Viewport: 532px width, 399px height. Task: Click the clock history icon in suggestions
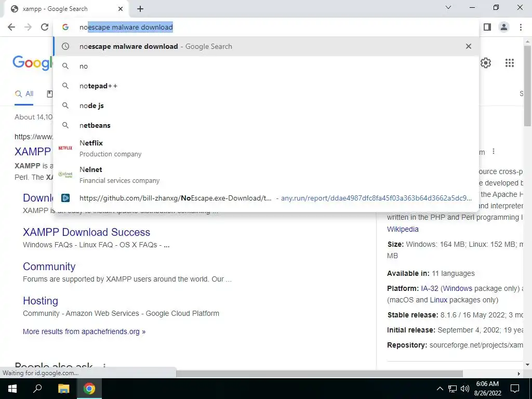tap(65, 46)
